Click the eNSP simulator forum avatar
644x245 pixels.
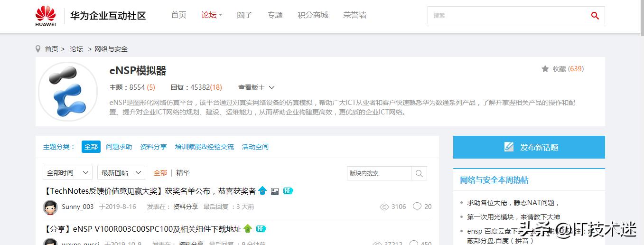click(68, 92)
